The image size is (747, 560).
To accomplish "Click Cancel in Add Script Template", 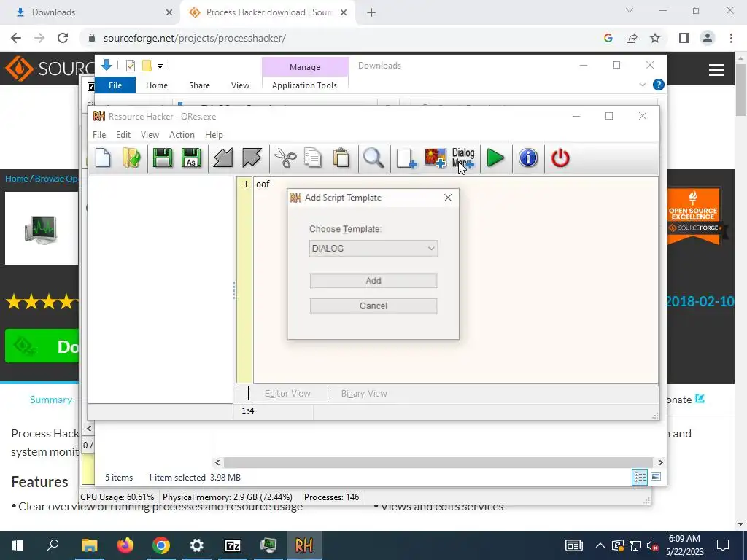I will [x=373, y=306].
